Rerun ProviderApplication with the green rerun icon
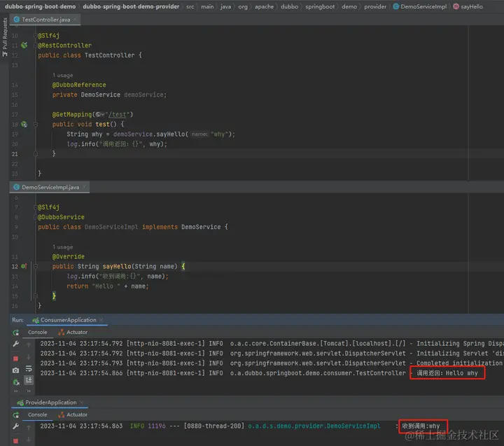This screenshot has width=504, height=446. [15, 415]
